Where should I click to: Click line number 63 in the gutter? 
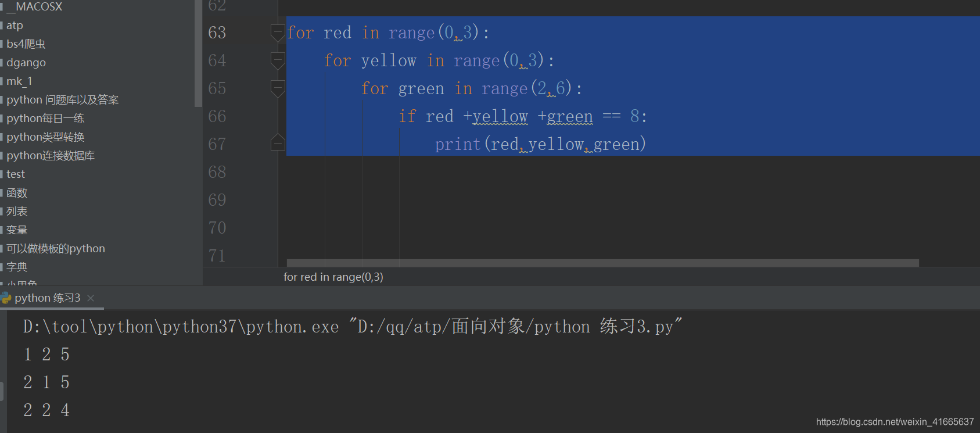(217, 33)
